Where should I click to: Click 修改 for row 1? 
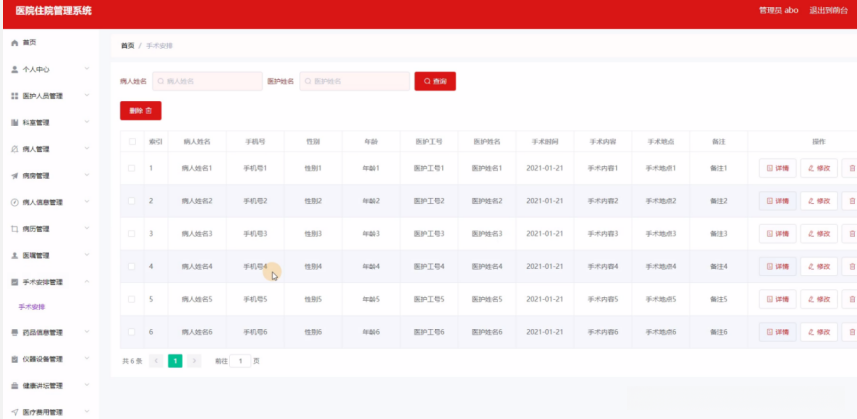(x=819, y=168)
